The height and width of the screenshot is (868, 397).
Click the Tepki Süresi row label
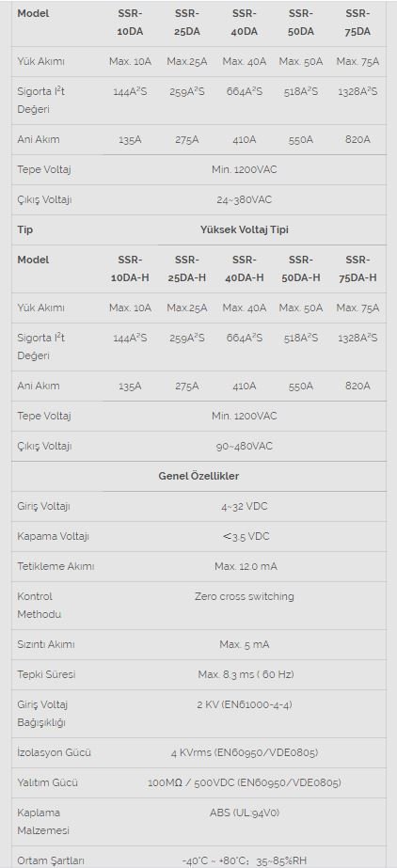point(46,675)
